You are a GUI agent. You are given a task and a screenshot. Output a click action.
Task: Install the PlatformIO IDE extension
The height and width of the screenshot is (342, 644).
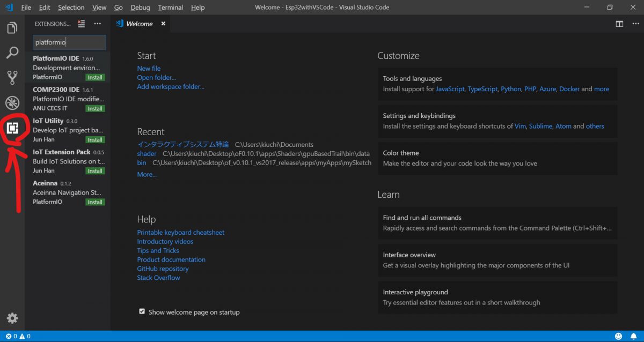click(x=95, y=77)
